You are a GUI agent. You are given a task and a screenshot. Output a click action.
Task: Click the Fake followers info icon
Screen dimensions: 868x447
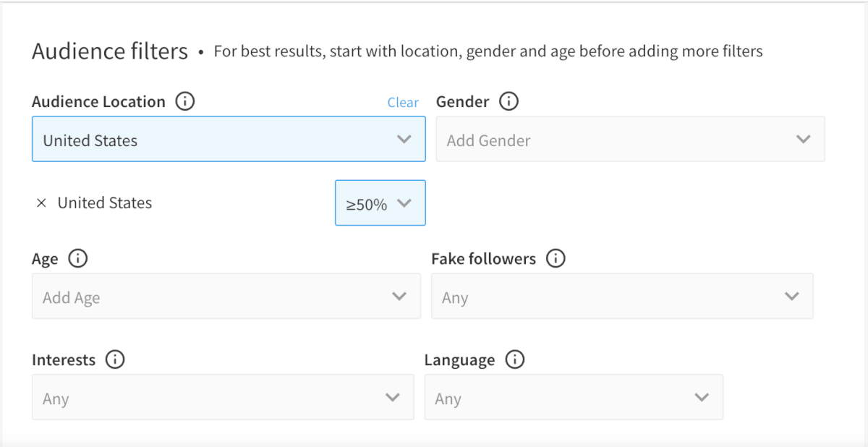[x=556, y=258]
